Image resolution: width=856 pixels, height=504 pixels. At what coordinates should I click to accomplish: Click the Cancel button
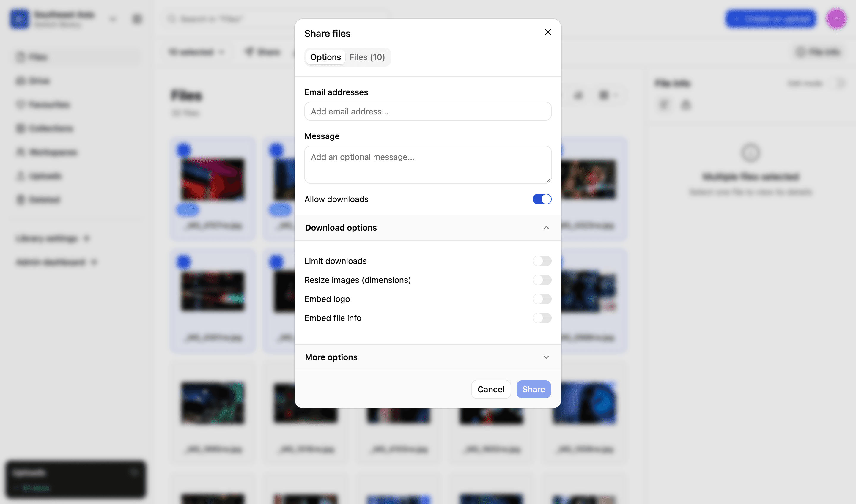[490, 389]
